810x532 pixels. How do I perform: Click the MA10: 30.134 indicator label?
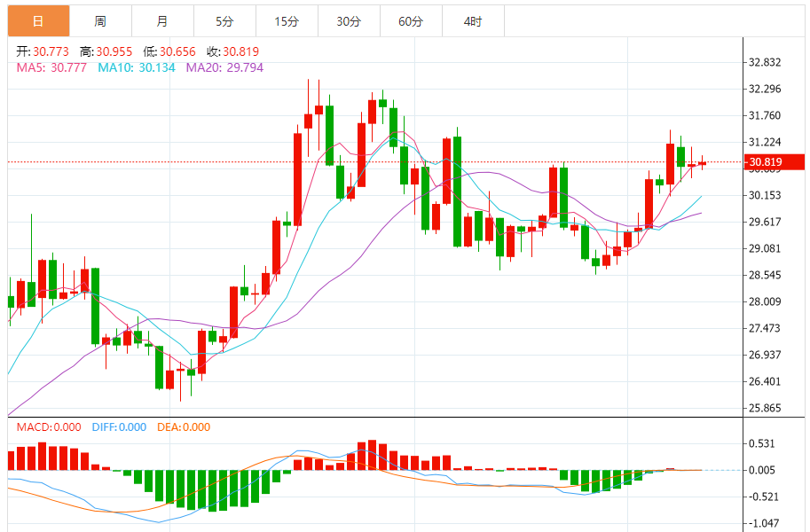tap(137, 67)
